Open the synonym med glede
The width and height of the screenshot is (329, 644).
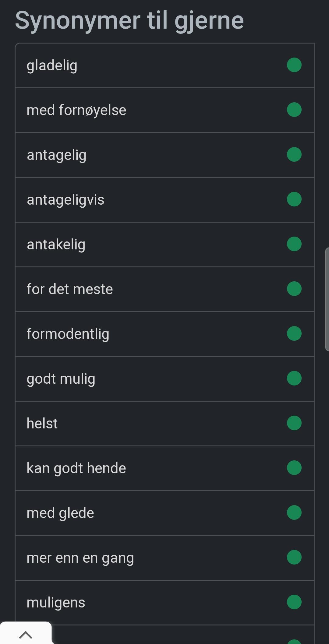tap(60, 513)
